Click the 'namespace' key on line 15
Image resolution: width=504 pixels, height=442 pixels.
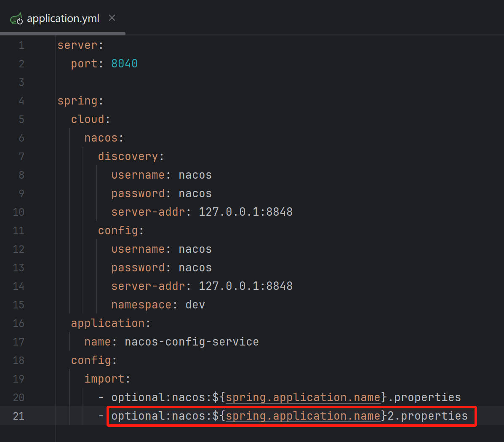tap(141, 305)
